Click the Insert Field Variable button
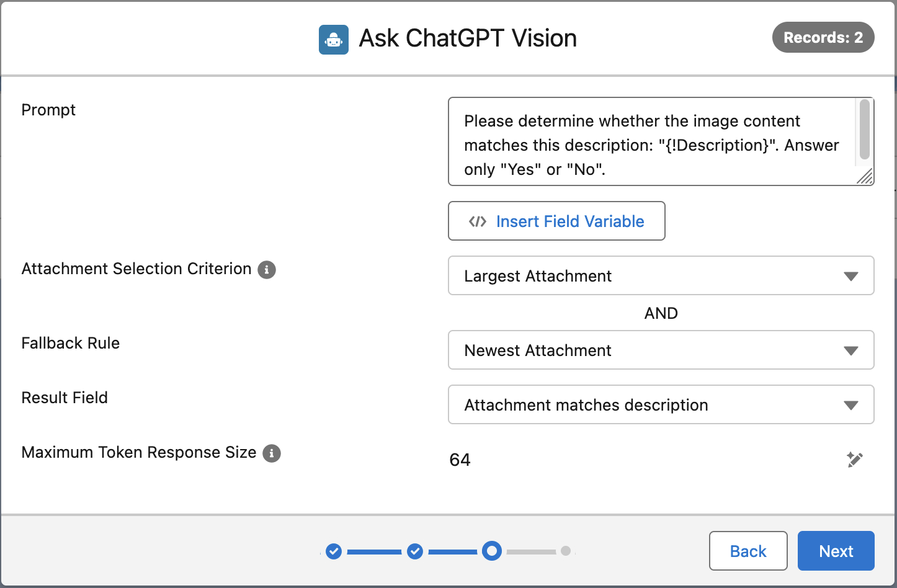This screenshot has width=897, height=588. tap(556, 221)
